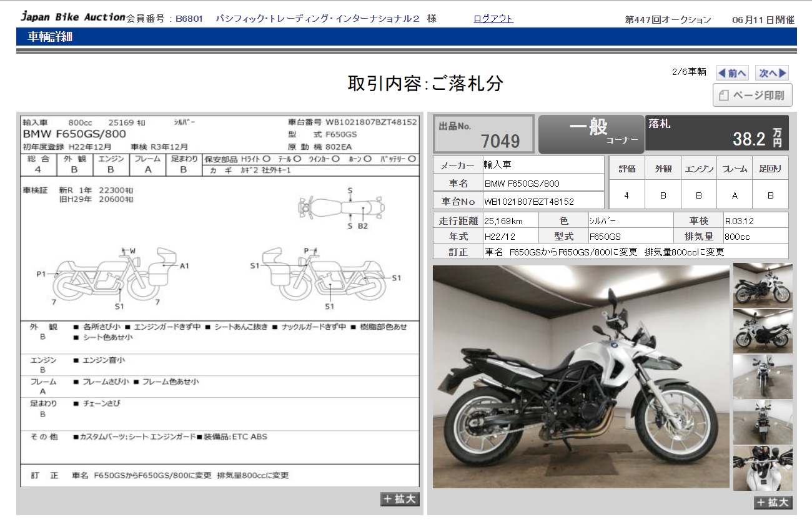Enlarge the bike photo with 拡大 button
Screen dimensions: 812x527
coord(773,503)
